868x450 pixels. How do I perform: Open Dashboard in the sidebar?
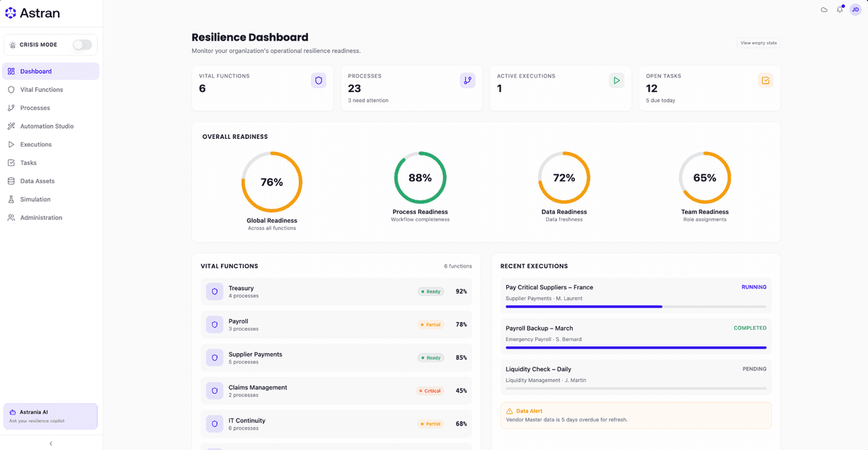(x=51, y=71)
